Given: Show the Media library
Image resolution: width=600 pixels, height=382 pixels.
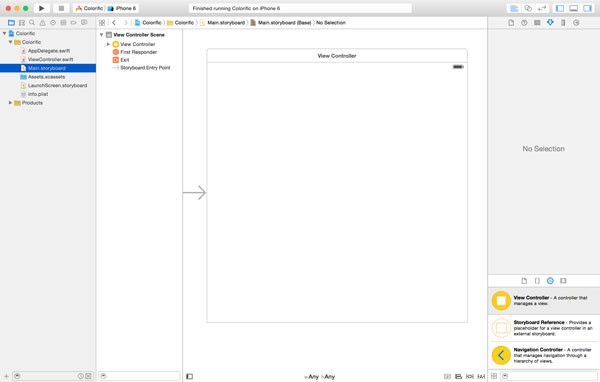Looking at the screenshot, I should pyautogui.click(x=563, y=281).
